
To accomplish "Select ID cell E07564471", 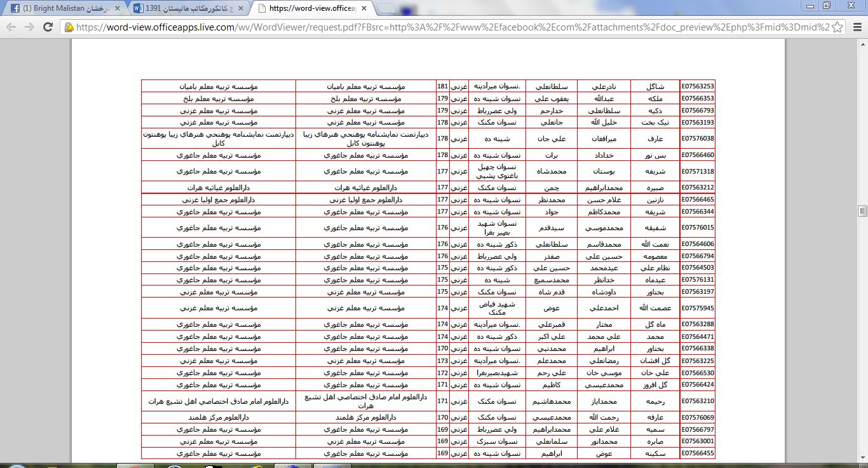I will [x=697, y=336].
